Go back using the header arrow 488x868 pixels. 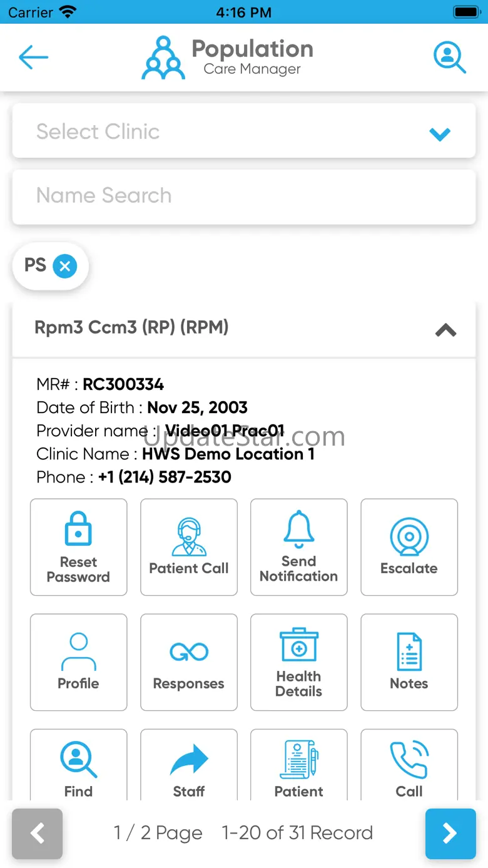[x=34, y=58]
